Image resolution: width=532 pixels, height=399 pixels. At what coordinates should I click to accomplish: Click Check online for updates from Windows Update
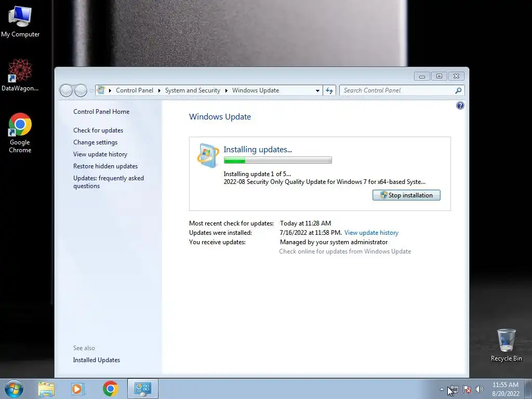coord(345,251)
